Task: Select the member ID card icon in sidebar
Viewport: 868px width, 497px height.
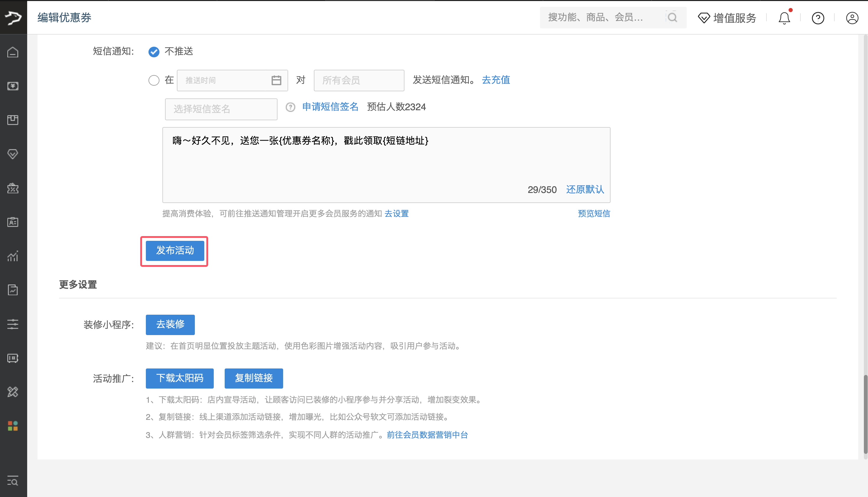Action: tap(13, 222)
